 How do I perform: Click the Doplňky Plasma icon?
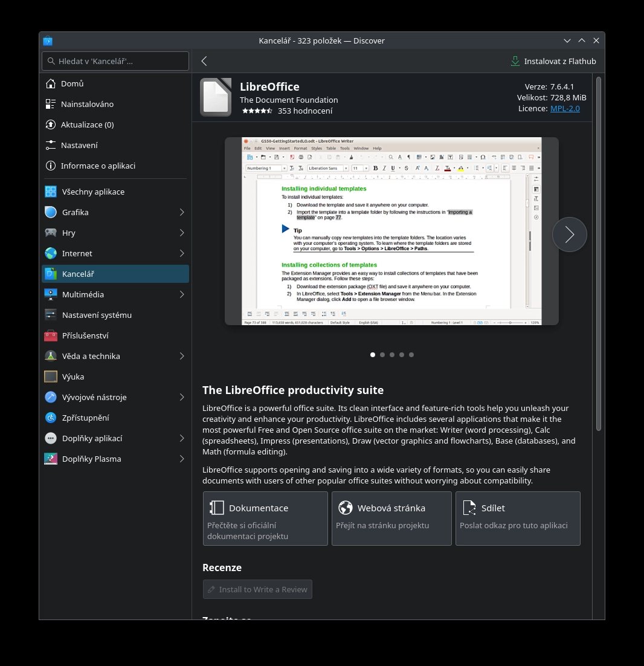click(x=51, y=459)
